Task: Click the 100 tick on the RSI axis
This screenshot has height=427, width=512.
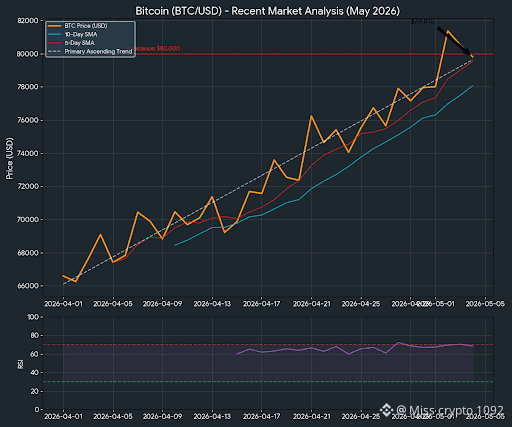Action: pyautogui.click(x=33, y=317)
